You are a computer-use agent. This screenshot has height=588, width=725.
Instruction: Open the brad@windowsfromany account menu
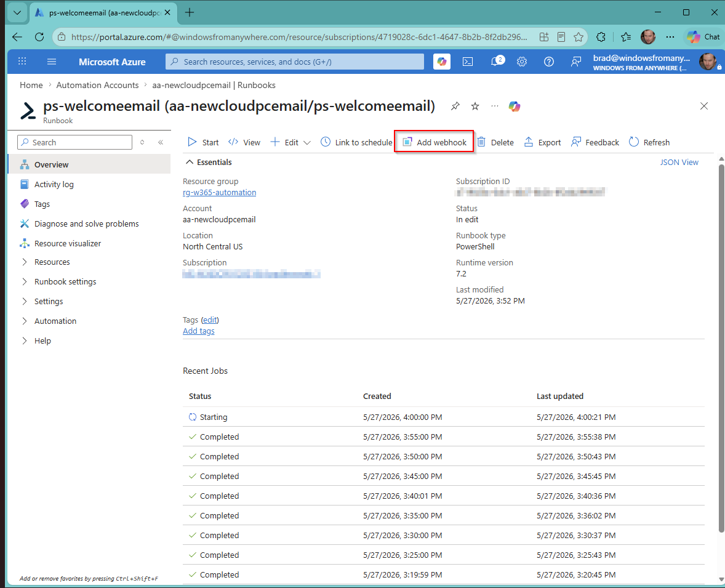pyautogui.click(x=655, y=62)
